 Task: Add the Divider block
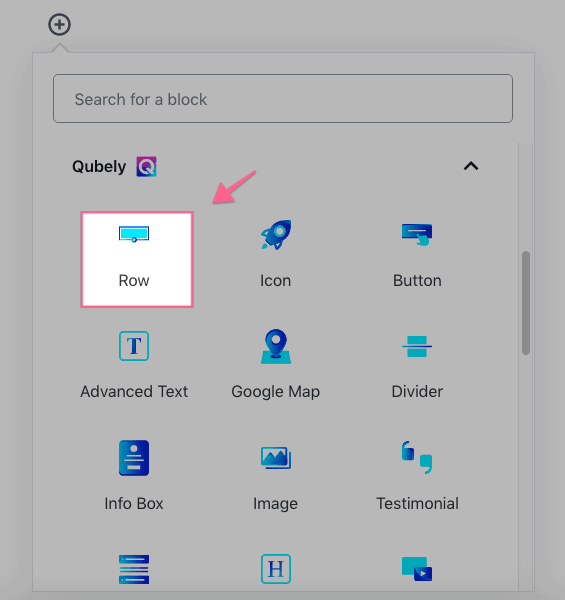pos(417,346)
